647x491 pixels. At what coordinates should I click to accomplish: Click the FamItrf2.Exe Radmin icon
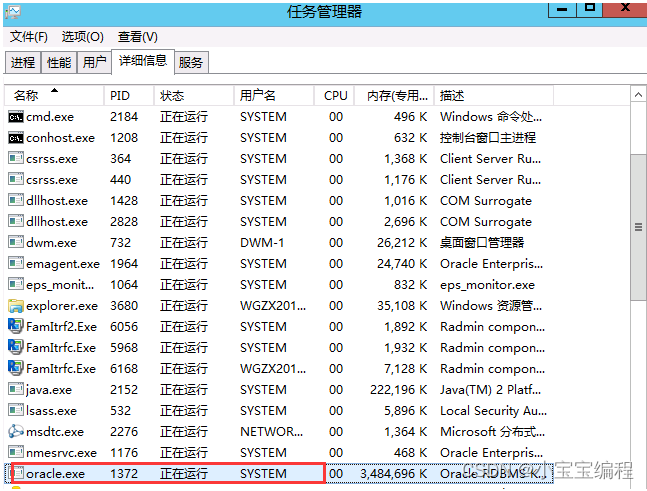click(x=16, y=326)
